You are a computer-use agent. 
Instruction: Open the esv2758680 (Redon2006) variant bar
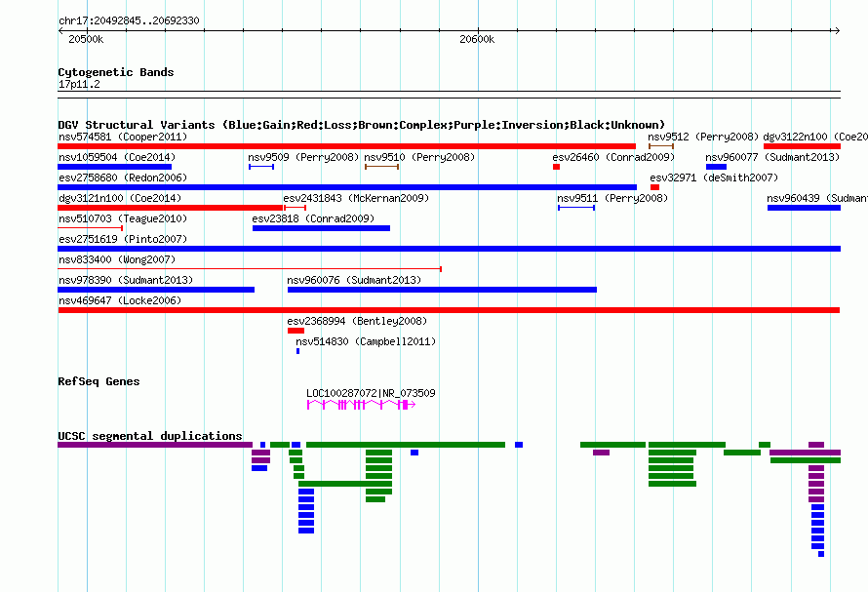tap(347, 187)
